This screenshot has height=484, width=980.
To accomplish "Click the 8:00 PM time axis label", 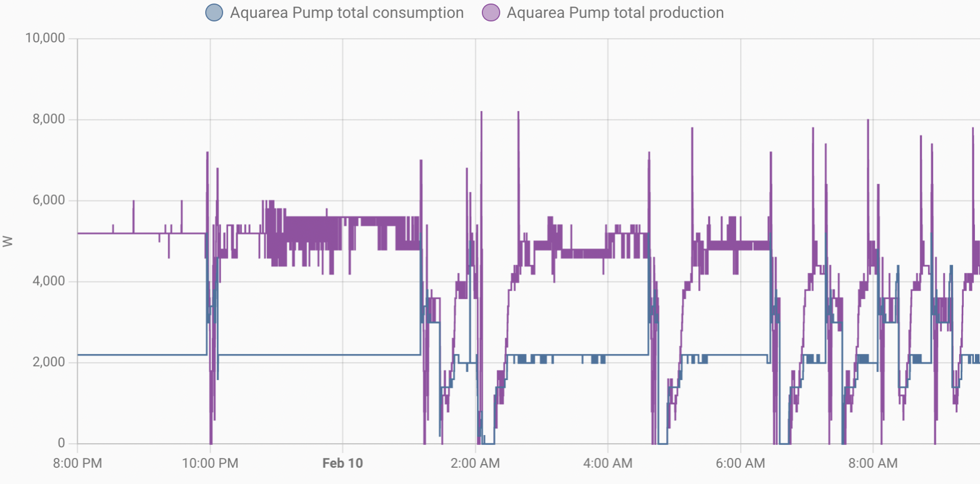I will click(78, 464).
